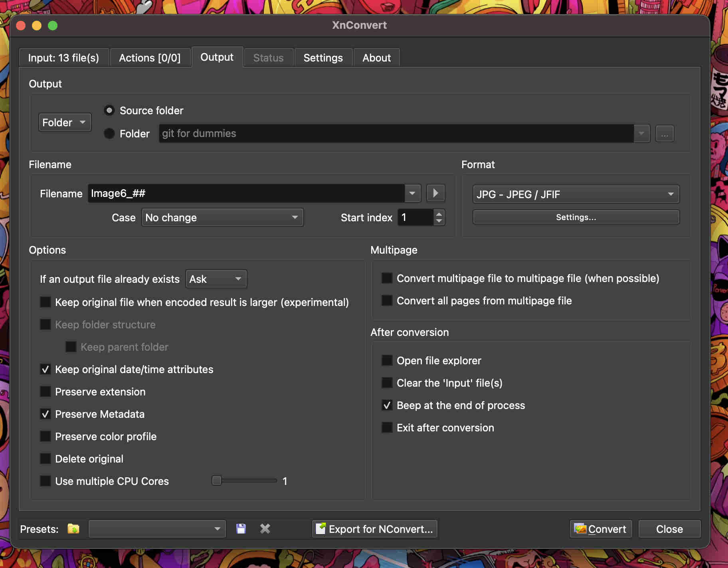This screenshot has width=728, height=568.
Task: Expand the Case dropdown
Action: tap(222, 217)
